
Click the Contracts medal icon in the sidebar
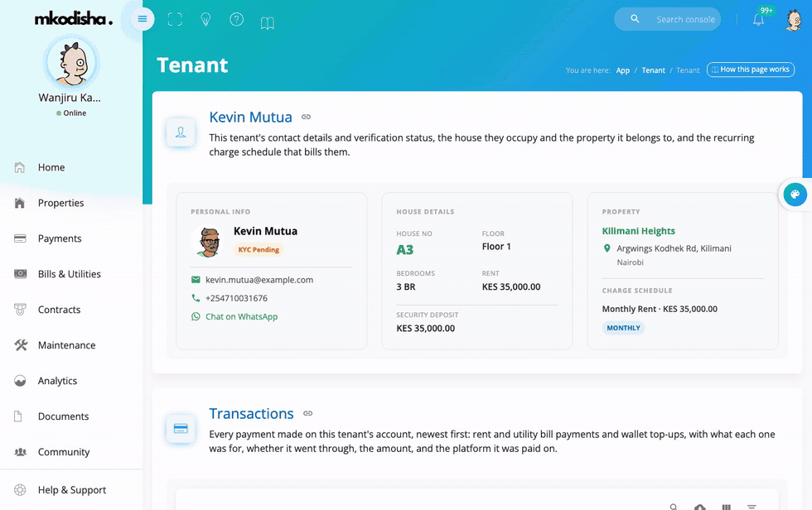pos(20,310)
